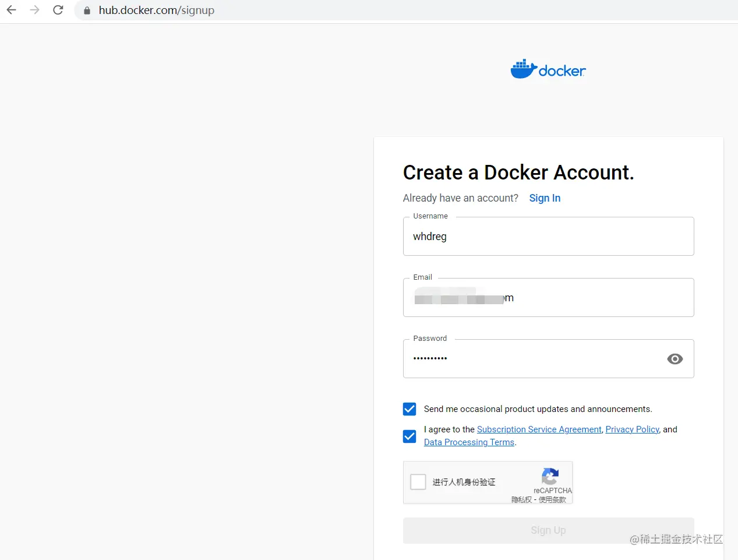Click the 进行人机身份验证 label text
Image resolution: width=738 pixels, height=560 pixels.
tap(464, 482)
